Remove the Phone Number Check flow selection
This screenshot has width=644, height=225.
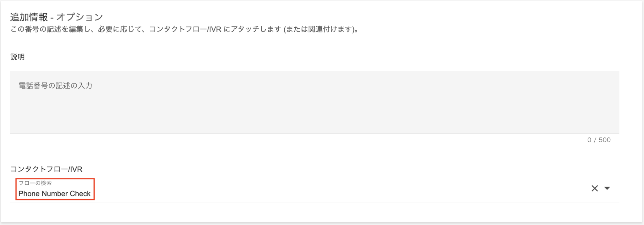[x=594, y=188]
